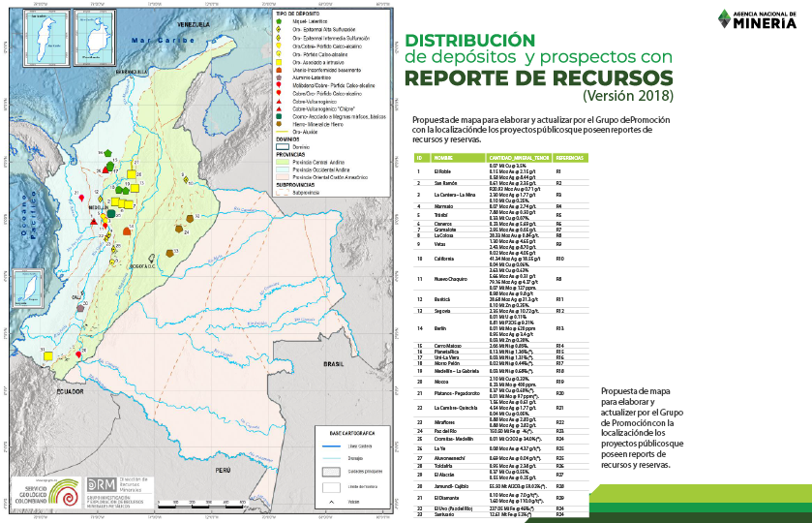This screenshot has width=812, height=523.
Task: Click the red pin Cobre/Oro Pórfido legend symbol
Action: (279, 94)
